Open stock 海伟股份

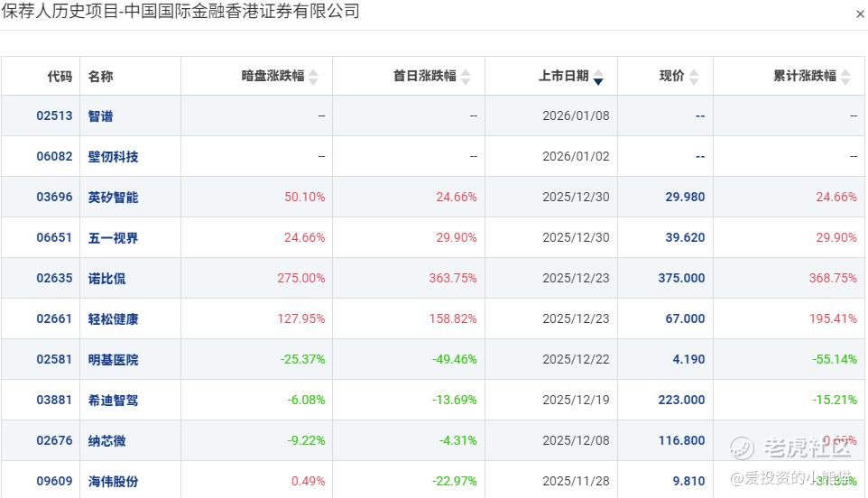[113, 482]
